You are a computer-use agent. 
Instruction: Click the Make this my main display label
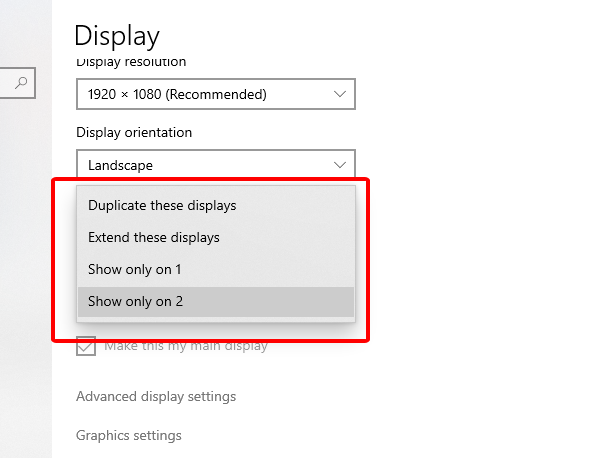[x=186, y=346]
